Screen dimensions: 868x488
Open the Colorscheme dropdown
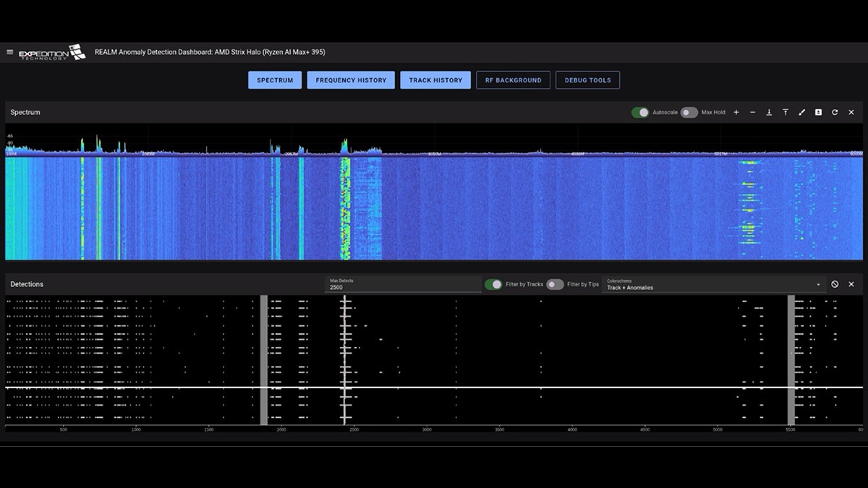coord(715,284)
